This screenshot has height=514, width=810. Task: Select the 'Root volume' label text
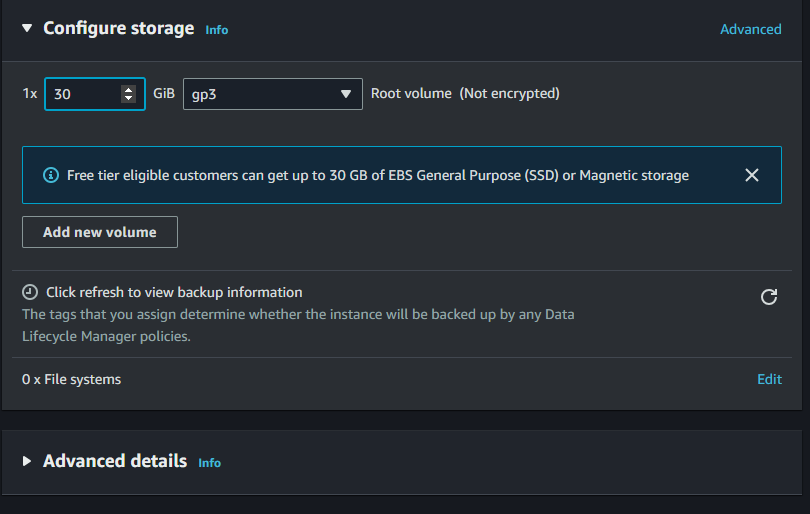pyautogui.click(x=411, y=94)
